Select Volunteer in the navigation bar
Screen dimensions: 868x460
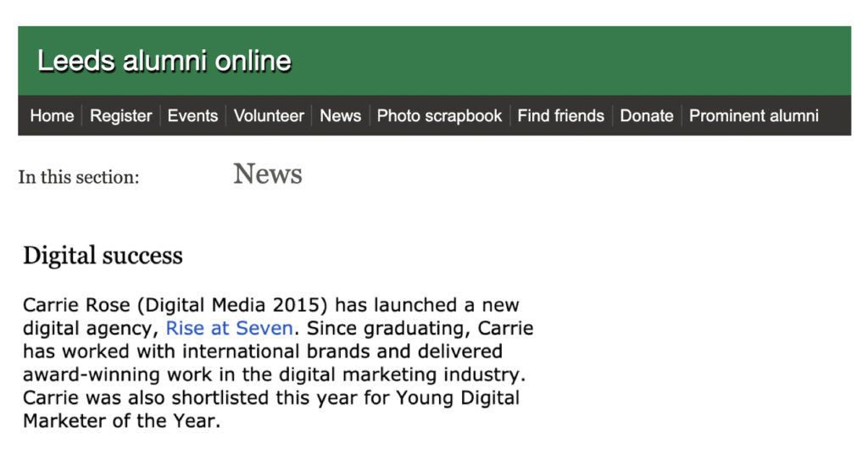[269, 116]
